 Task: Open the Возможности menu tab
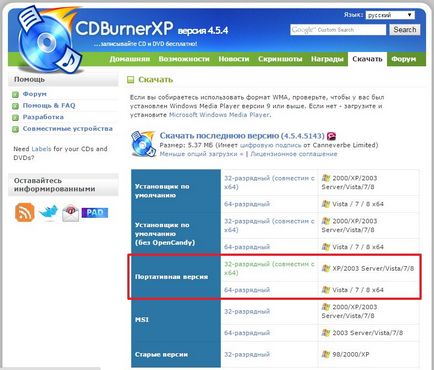(x=184, y=59)
